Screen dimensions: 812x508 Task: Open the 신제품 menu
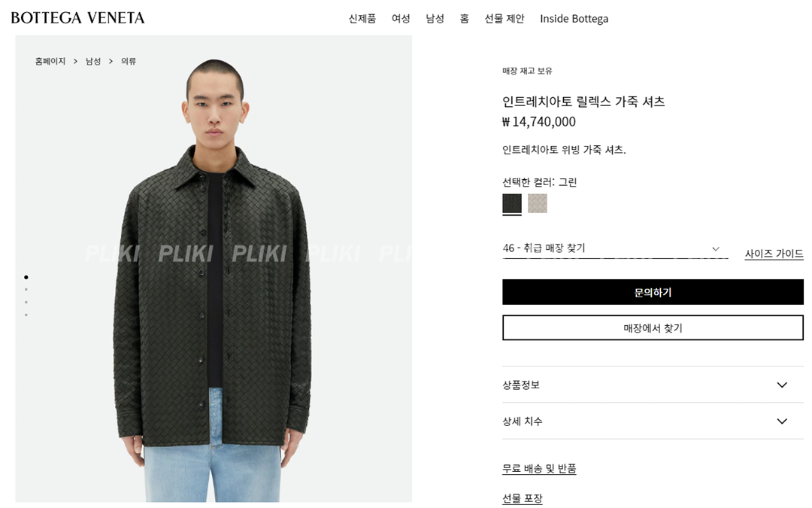(362, 19)
